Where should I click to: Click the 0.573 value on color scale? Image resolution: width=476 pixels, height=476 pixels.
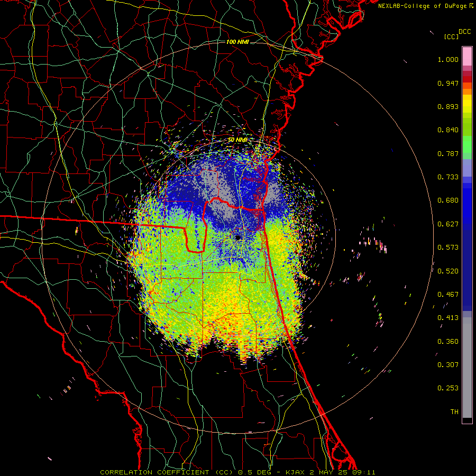coord(448,248)
